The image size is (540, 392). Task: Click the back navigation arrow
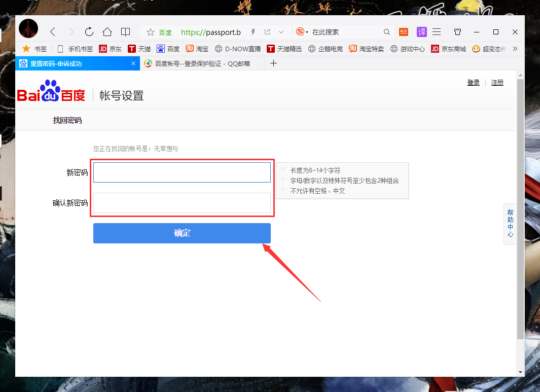coord(53,31)
